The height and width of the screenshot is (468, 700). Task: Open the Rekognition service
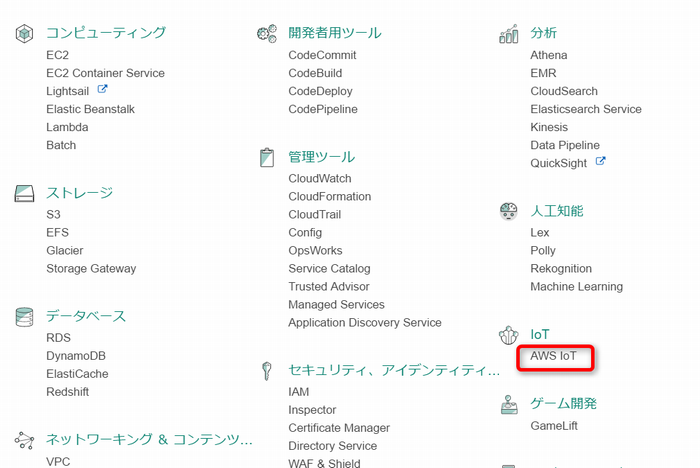click(561, 269)
